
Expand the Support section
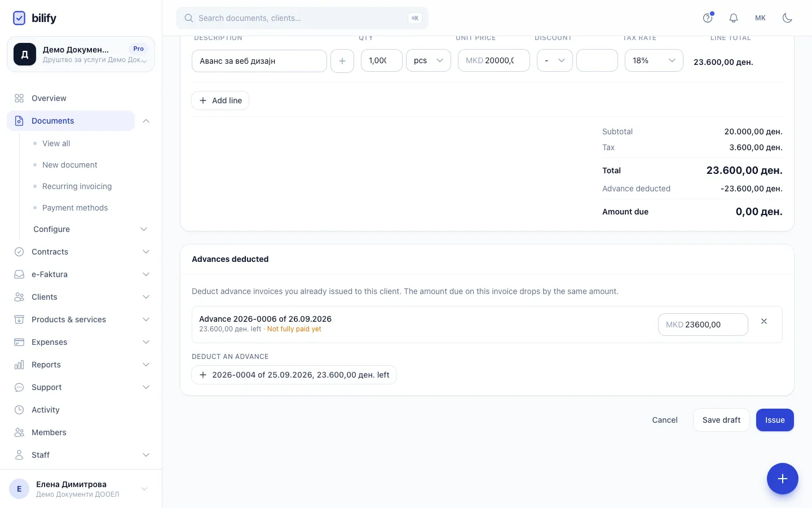pyautogui.click(x=146, y=387)
